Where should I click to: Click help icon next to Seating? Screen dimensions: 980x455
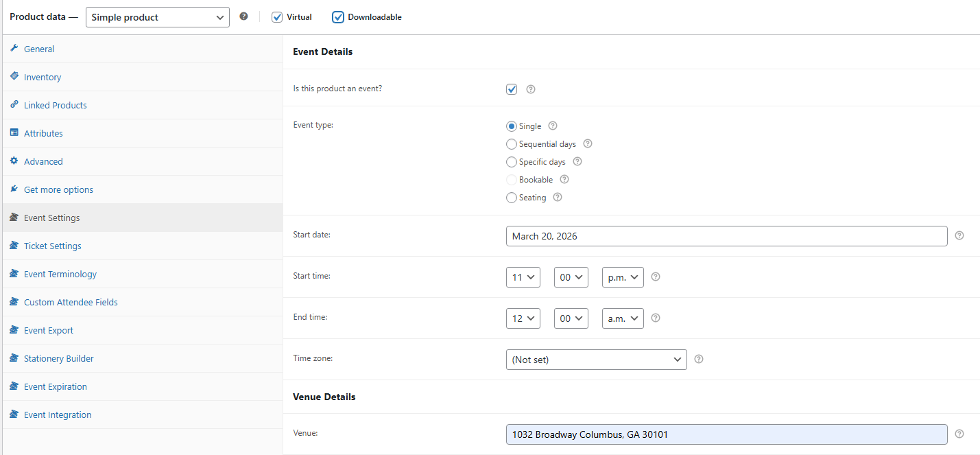point(558,198)
